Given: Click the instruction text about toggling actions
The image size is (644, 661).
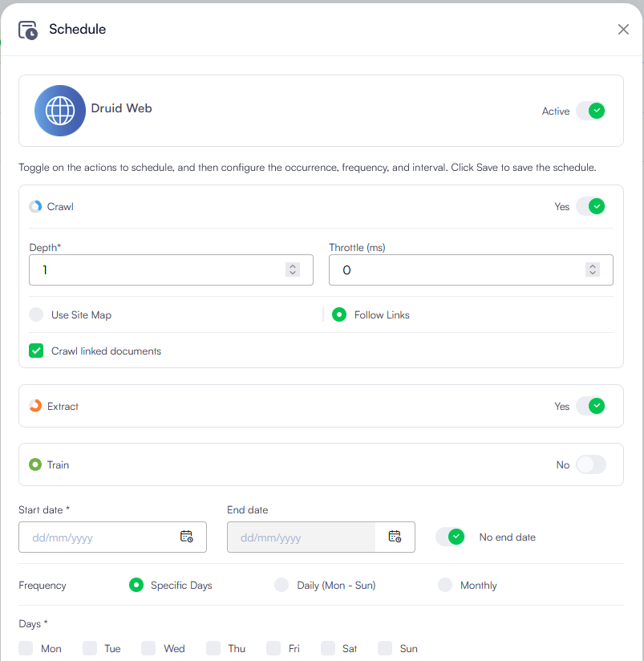Looking at the screenshot, I should point(307,168).
